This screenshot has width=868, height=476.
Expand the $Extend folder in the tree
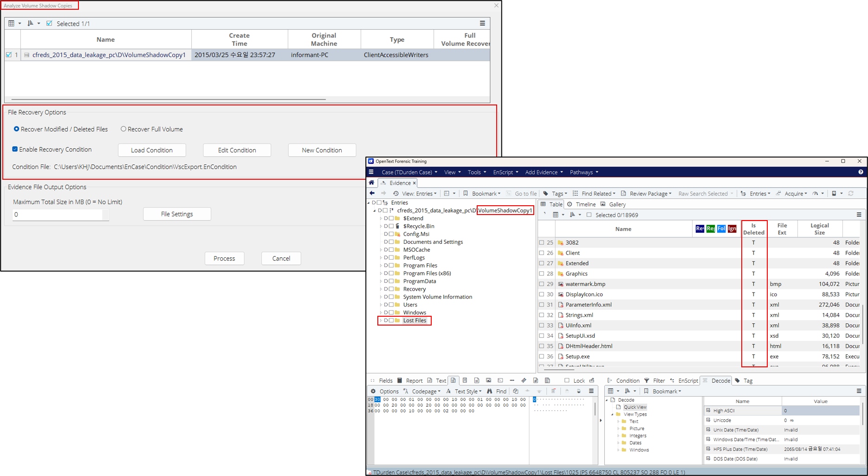coord(381,219)
